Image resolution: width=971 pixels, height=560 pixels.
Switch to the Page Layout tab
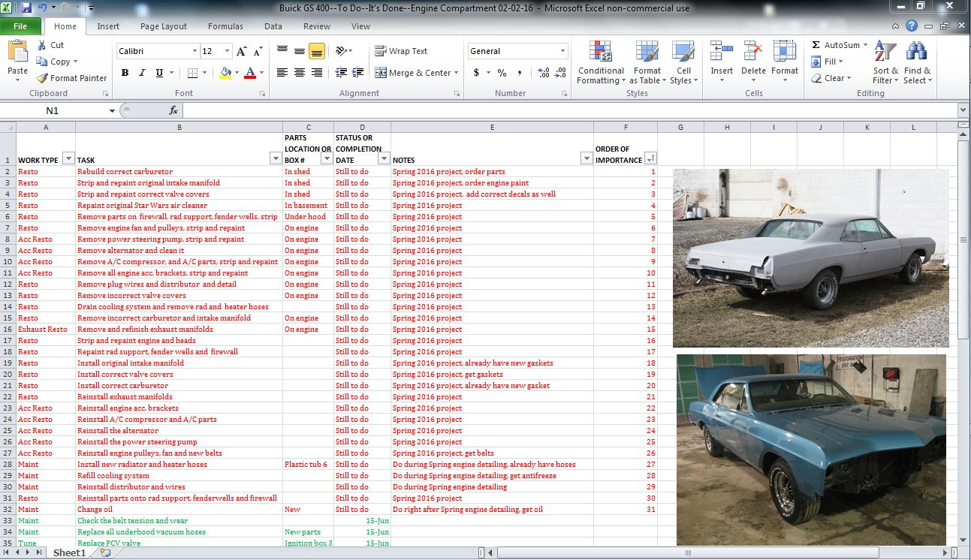click(163, 26)
